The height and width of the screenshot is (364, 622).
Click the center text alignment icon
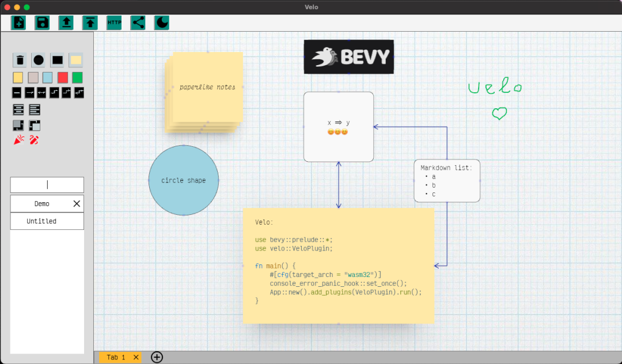pos(18,109)
